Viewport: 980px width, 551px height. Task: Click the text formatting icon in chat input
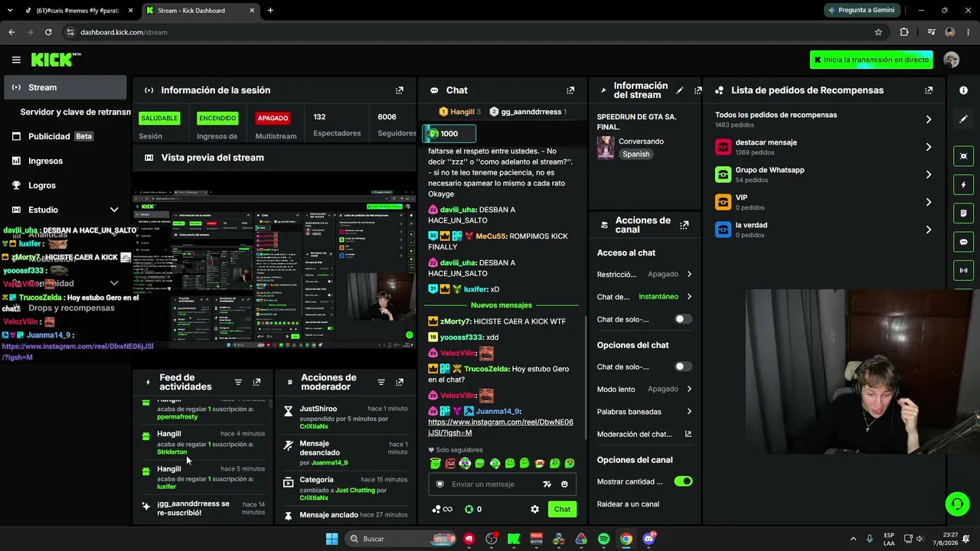(x=547, y=484)
